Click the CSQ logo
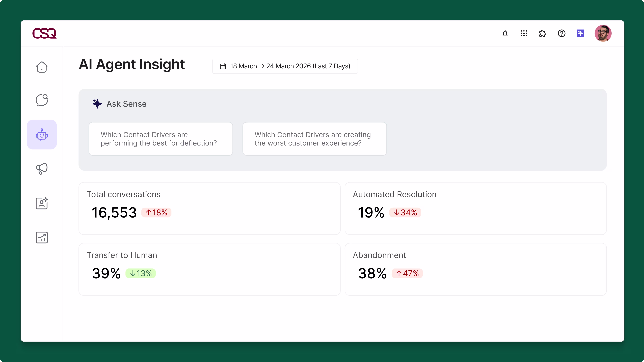The height and width of the screenshot is (362, 644). pos(44,33)
